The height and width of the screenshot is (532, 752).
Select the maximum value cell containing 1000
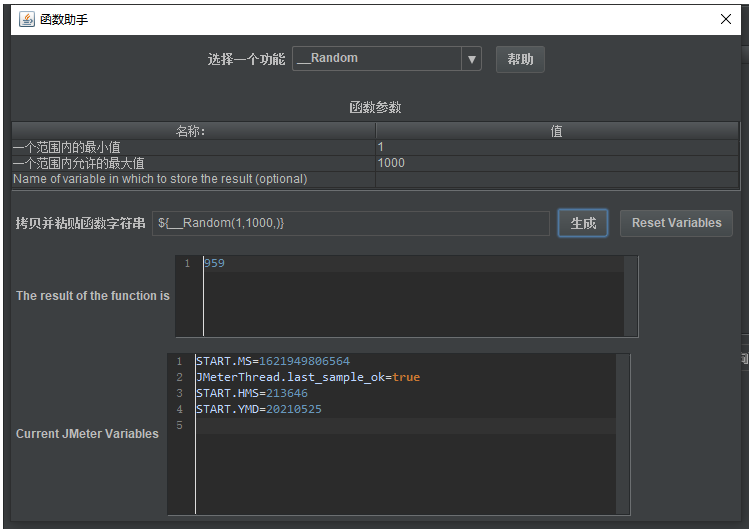557,163
